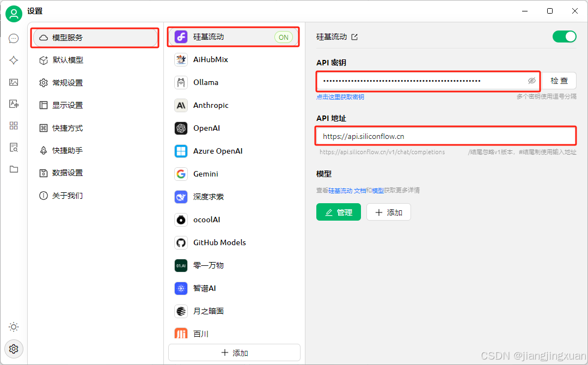Select the 百川 provider
The width and height of the screenshot is (588, 365).
pyautogui.click(x=234, y=333)
